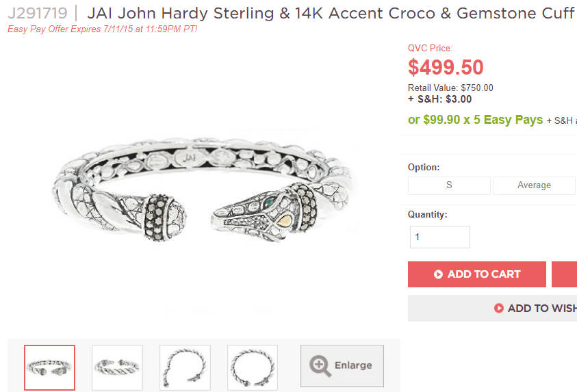Add the cuff to the wish list
577x392 pixels.
click(535, 309)
